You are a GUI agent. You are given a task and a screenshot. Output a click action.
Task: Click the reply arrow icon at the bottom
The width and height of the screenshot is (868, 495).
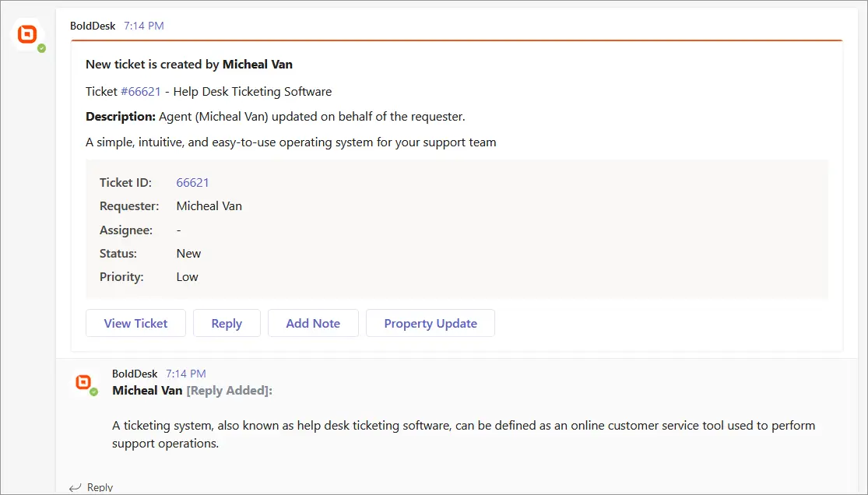pos(75,487)
